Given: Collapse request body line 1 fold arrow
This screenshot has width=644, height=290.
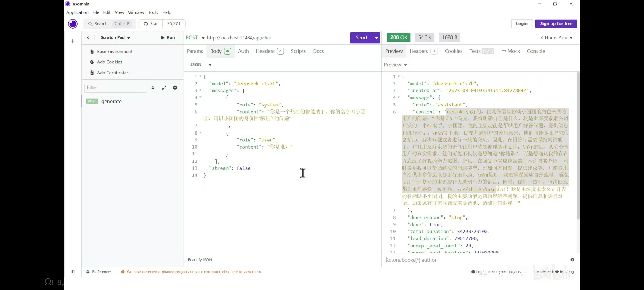Looking at the screenshot, I should (x=200, y=77).
